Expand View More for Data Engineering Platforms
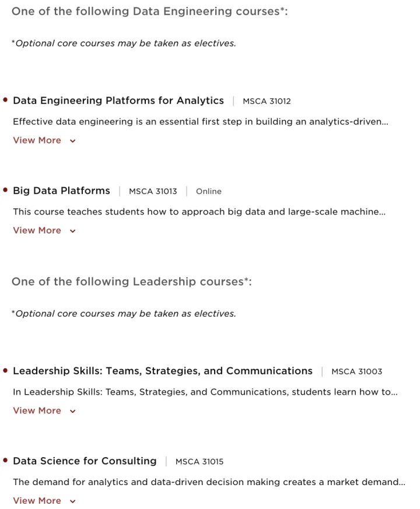The height and width of the screenshot is (509, 420). [37, 141]
